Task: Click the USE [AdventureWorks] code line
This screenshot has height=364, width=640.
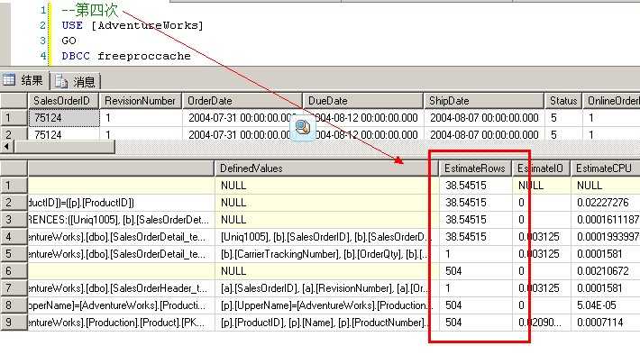Action: [133, 25]
